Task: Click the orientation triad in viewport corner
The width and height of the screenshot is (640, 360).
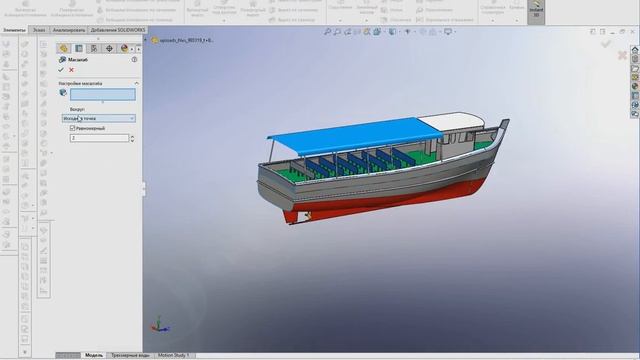Action: point(160,324)
